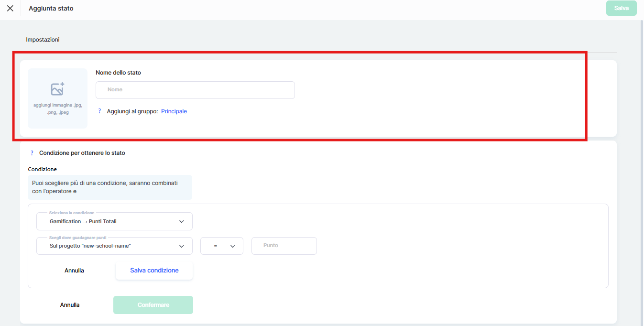Expand the Seleziona la condizione dropdown

(x=114, y=221)
